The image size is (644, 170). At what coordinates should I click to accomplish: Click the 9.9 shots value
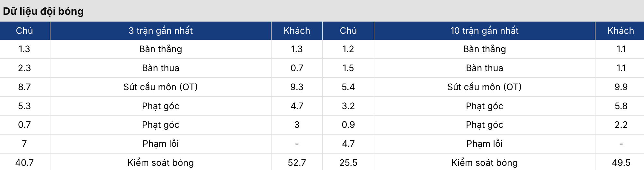point(621,87)
